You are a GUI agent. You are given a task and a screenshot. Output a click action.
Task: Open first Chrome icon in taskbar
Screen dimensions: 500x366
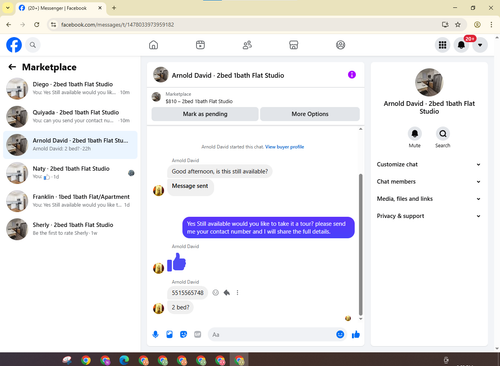(x=86, y=360)
